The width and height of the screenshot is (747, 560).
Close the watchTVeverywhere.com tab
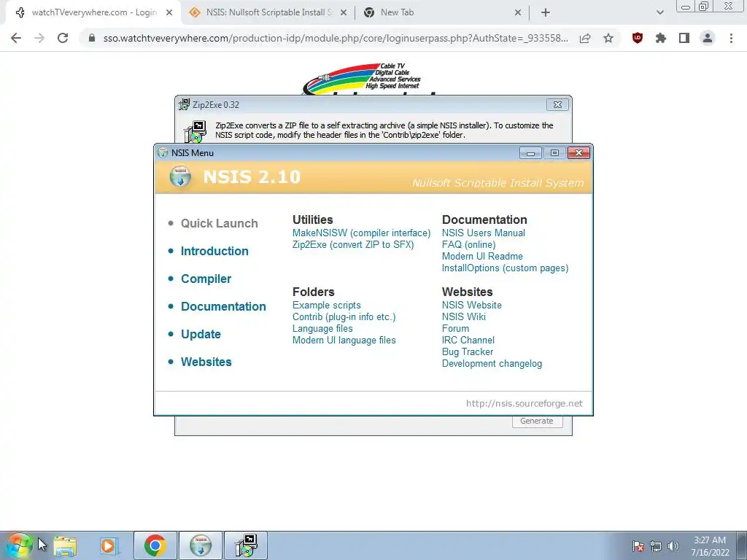tap(169, 12)
